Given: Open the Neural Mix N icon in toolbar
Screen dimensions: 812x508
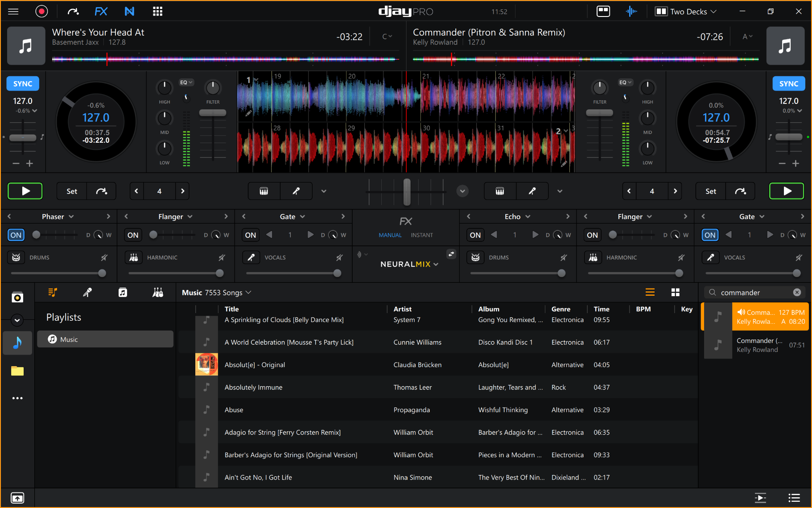Looking at the screenshot, I should pyautogui.click(x=129, y=12).
